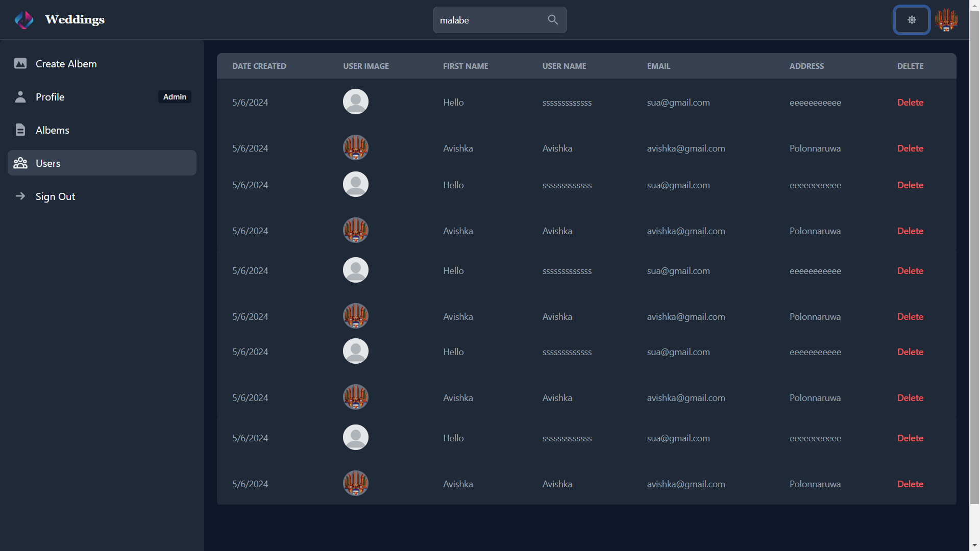This screenshot has height=551, width=980.
Task: Click the Users group icon in sidebar
Action: 20,163
